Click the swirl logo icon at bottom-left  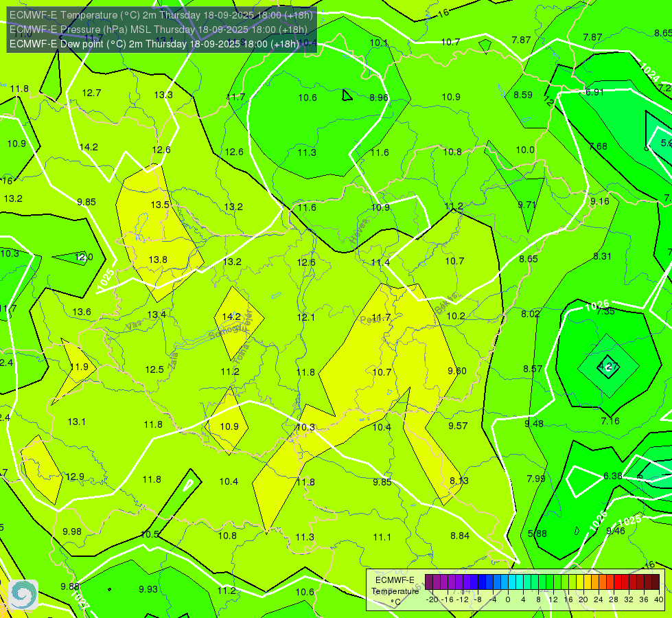click(23, 595)
